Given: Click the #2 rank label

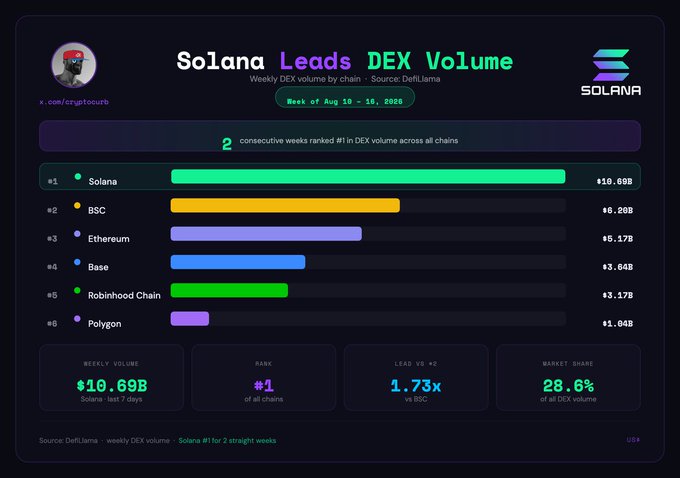Looking at the screenshot, I should 52,210.
